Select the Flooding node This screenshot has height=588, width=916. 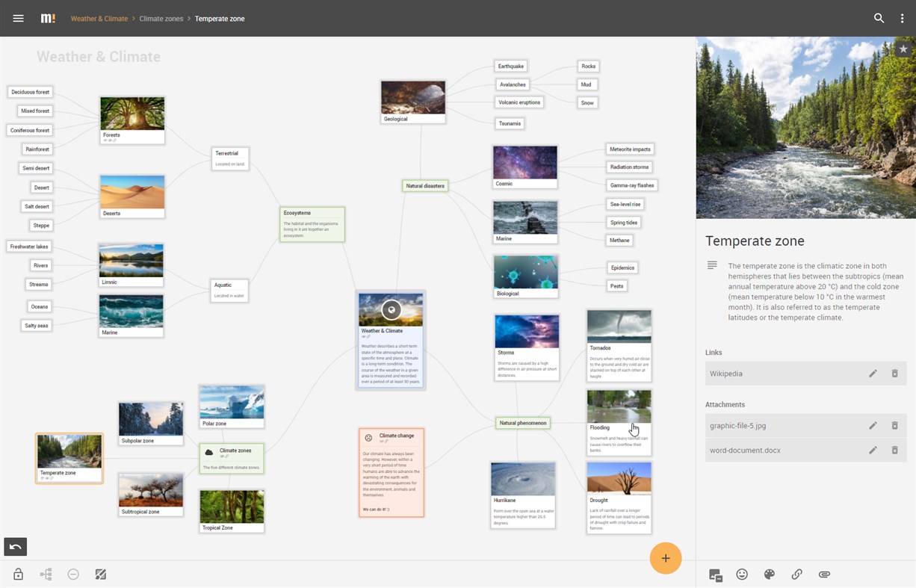619,423
